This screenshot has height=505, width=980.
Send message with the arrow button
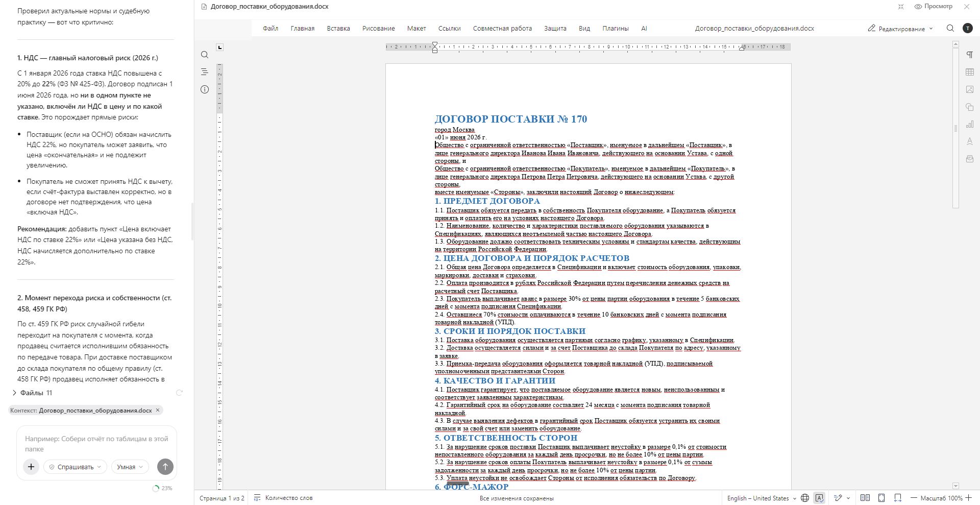coord(165,467)
